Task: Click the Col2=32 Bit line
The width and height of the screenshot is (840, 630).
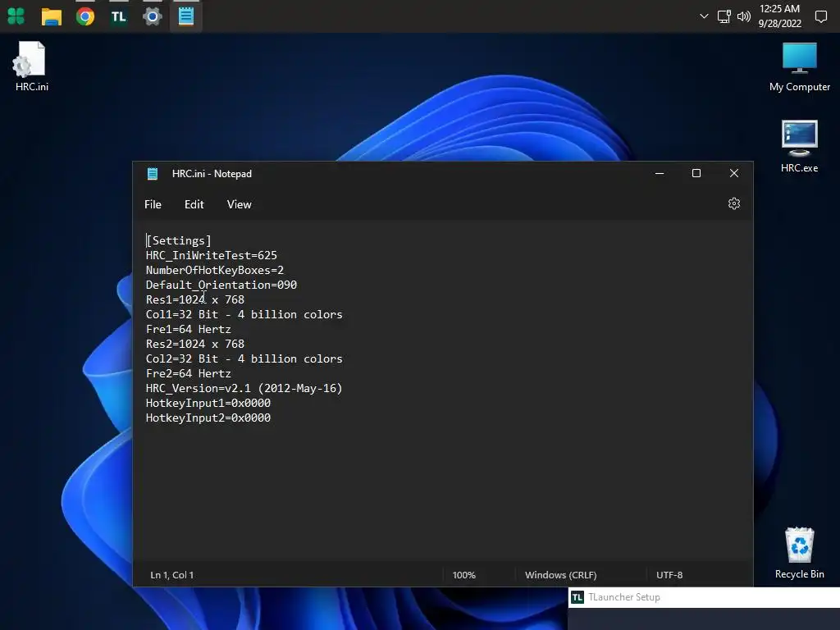Action: [x=244, y=359]
